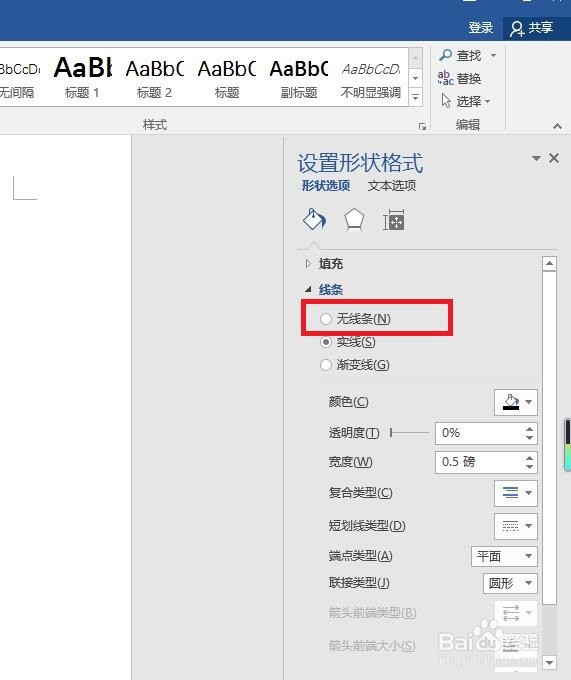The image size is (571, 680).
Task: Open the Cap type (端点类型) 平面 dropdown
Action: click(x=504, y=556)
